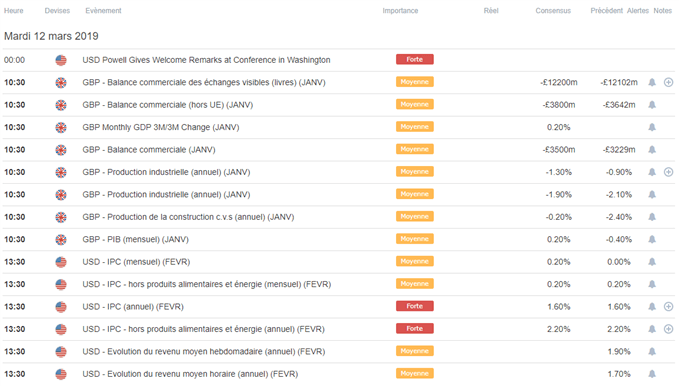The image size is (679, 386).
Task: Select the Consensus column header
Action: click(x=553, y=11)
